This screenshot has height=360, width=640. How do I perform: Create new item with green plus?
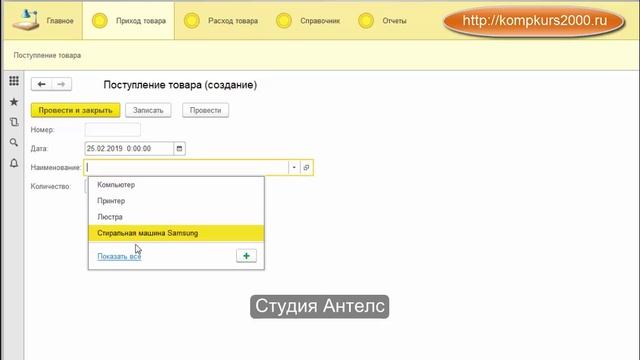tap(247, 256)
